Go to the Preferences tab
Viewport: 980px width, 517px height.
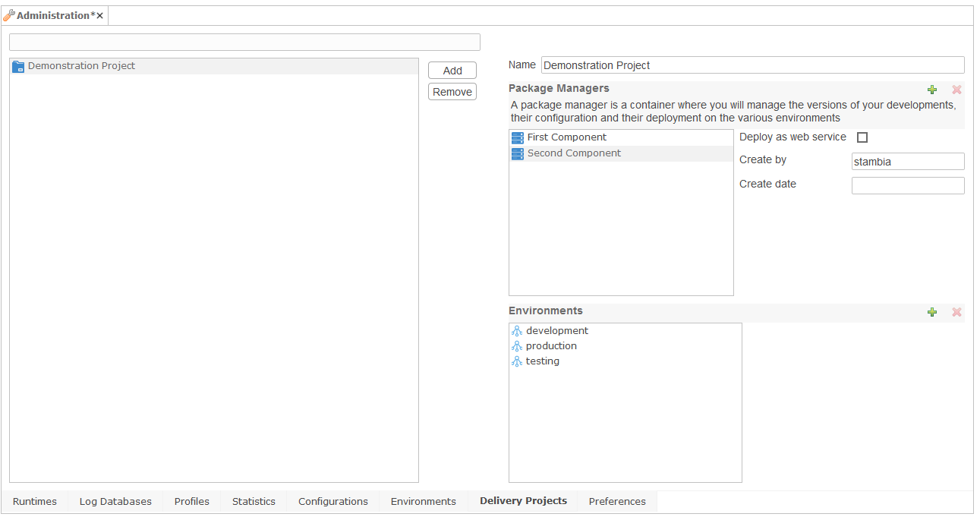click(617, 501)
